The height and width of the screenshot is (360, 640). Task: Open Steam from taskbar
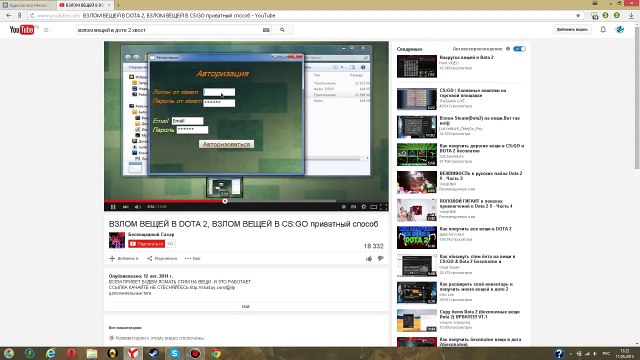(153, 353)
